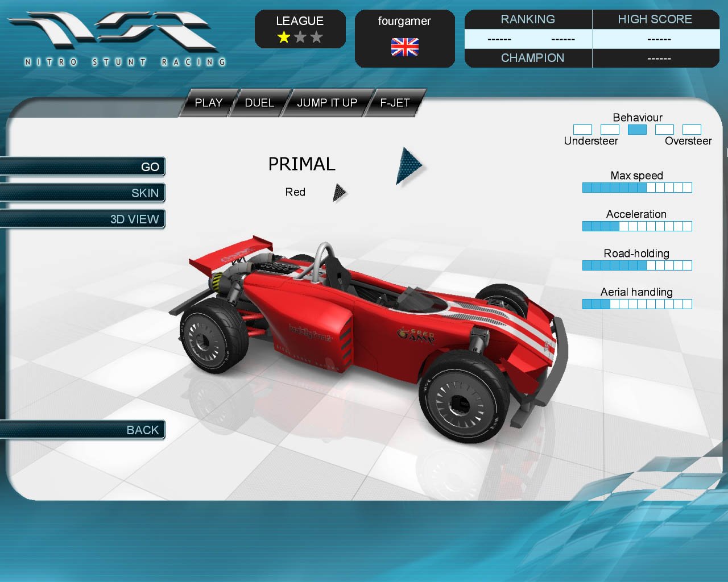Image resolution: width=728 pixels, height=582 pixels.
Task: Switch to the DUEL tab
Action: 259,103
